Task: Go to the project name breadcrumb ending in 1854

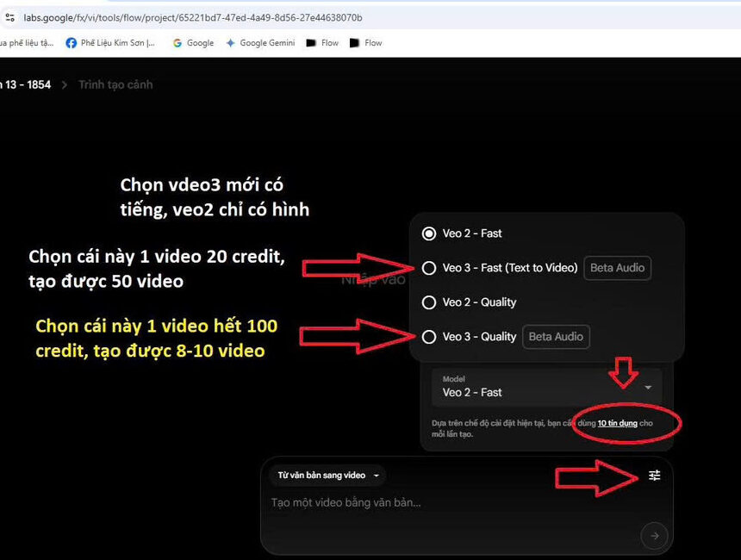Action: 26,84
